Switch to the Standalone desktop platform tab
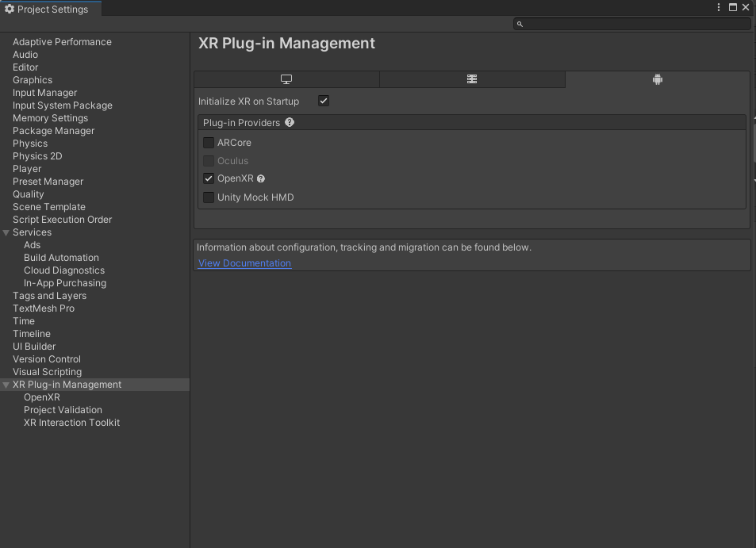 click(x=286, y=79)
